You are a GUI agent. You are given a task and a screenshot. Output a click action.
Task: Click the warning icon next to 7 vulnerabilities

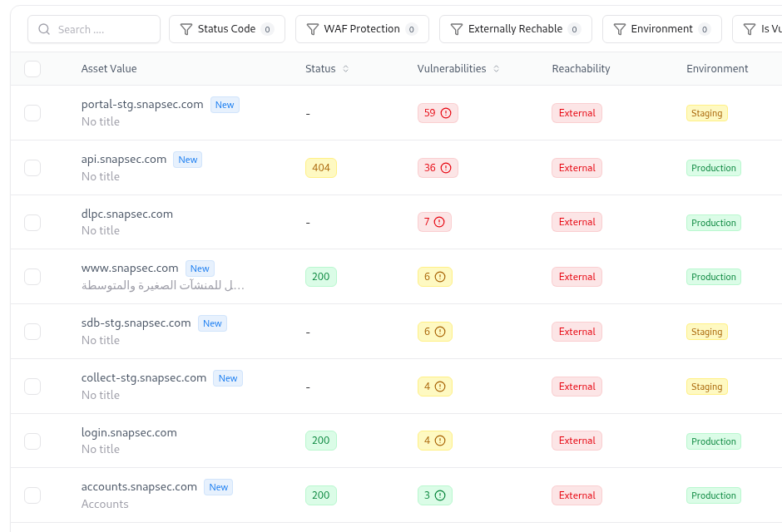439,222
